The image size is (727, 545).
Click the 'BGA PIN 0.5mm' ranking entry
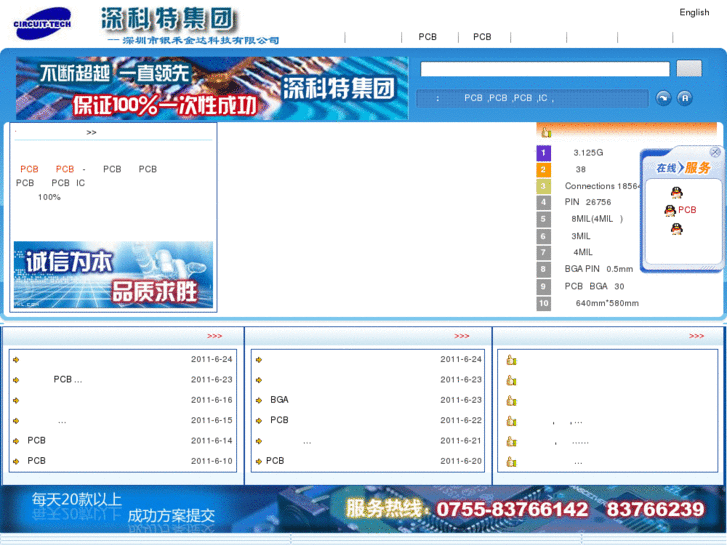coord(599,269)
